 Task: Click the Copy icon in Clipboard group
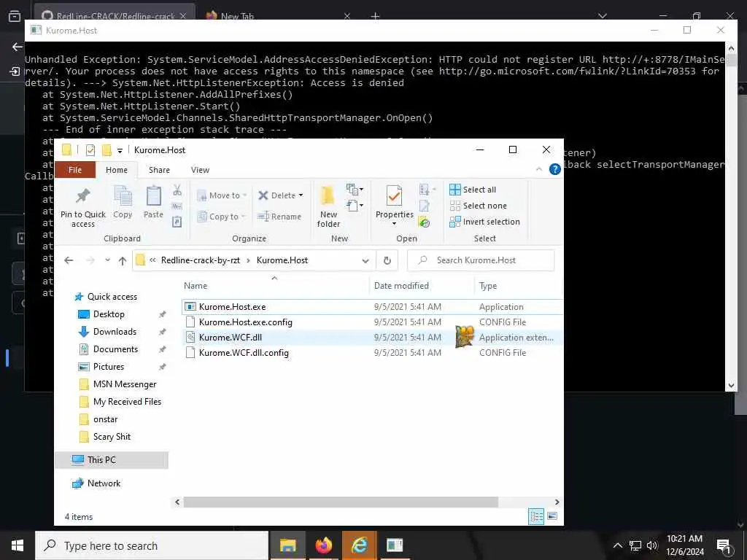pyautogui.click(x=123, y=197)
